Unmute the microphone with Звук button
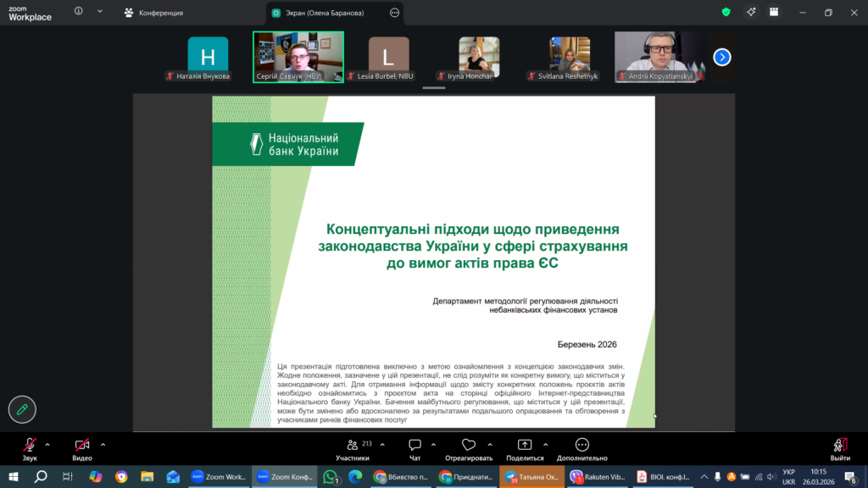This screenshot has width=868, height=488. click(30, 445)
